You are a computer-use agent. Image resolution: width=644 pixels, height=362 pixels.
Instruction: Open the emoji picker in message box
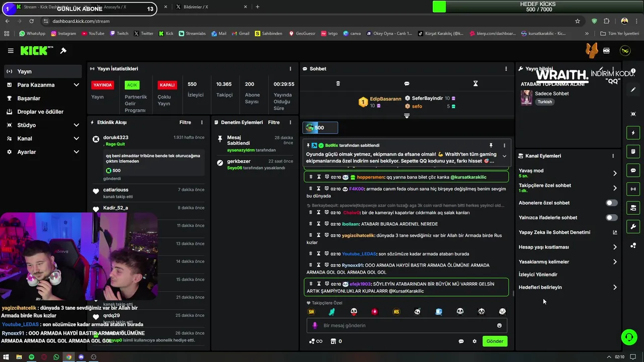499,325
